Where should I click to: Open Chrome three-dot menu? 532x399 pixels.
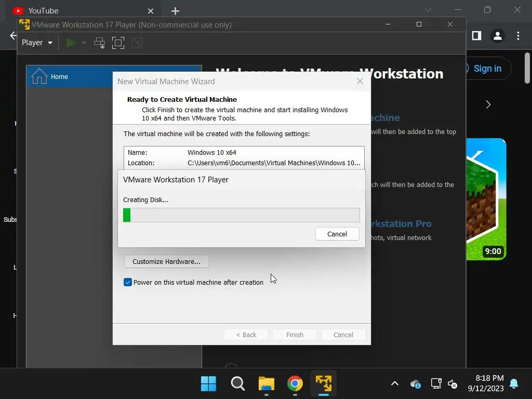pyautogui.click(x=518, y=36)
